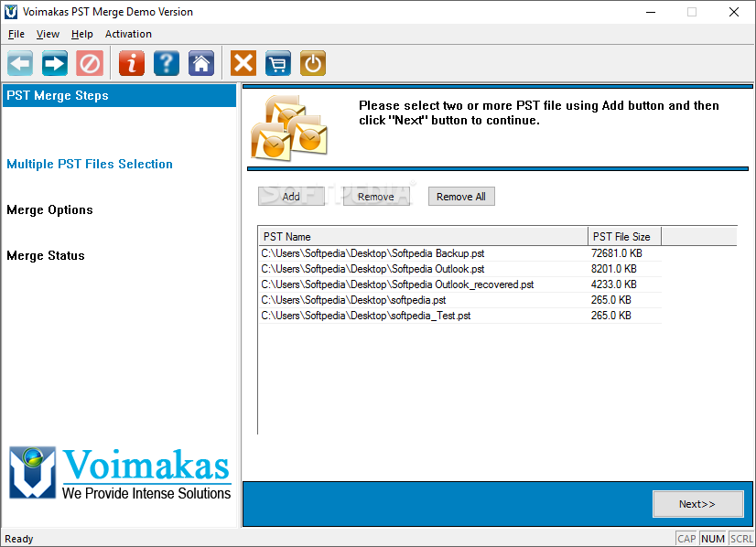Click the Ready status text

point(19,539)
